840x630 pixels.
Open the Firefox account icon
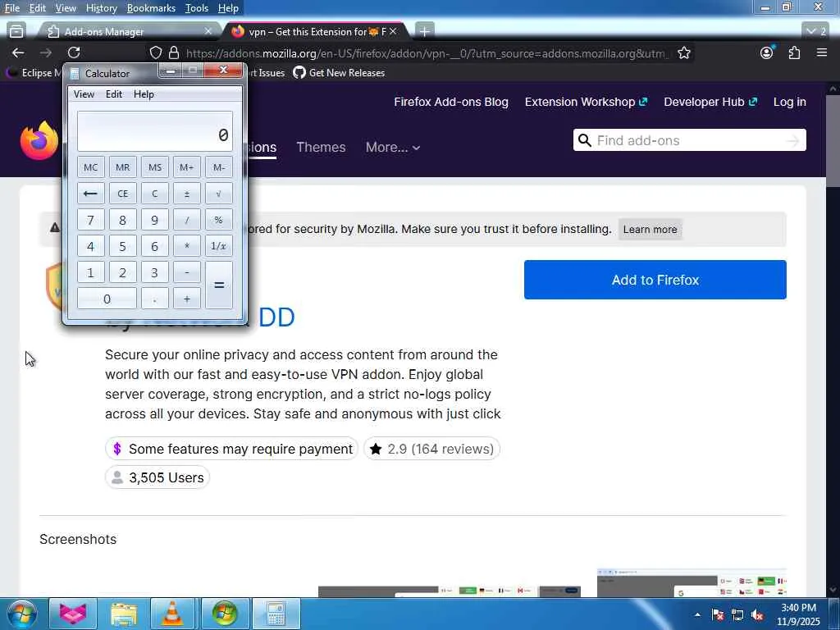767,52
